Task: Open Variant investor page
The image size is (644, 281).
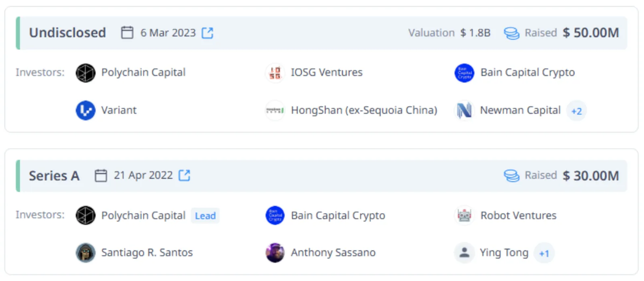Action: coord(119,110)
